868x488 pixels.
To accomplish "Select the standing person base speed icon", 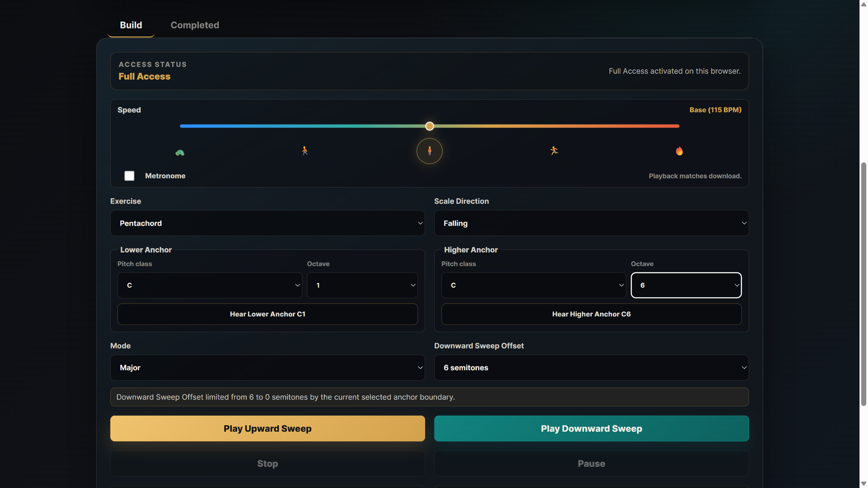I will tap(429, 151).
